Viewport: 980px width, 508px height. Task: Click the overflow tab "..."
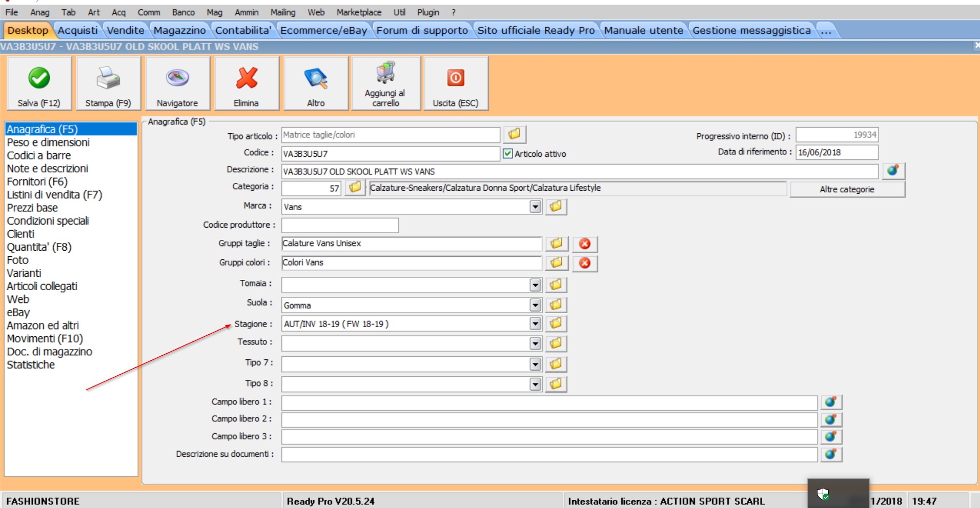(x=826, y=30)
